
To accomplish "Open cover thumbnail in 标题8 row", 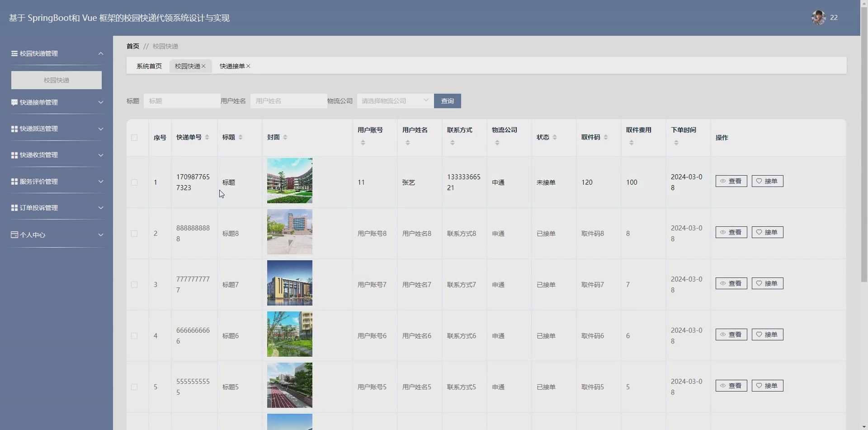I will click(x=290, y=232).
